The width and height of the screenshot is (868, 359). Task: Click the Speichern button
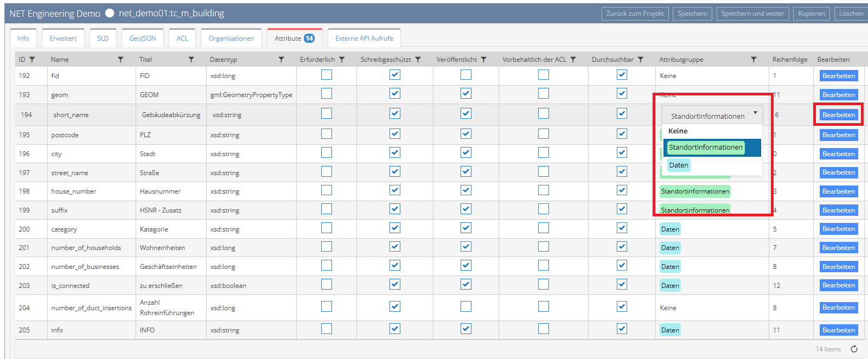(x=692, y=14)
